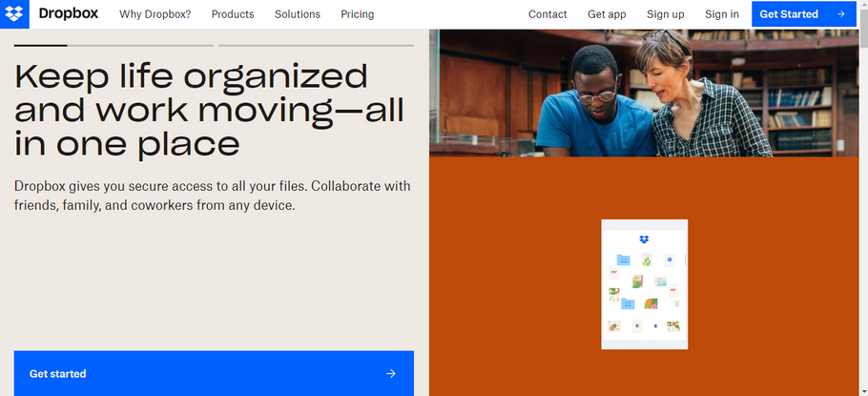Click the top-left shared folder icon in illustration
This screenshot has width=868, height=396.
pyautogui.click(x=623, y=260)
